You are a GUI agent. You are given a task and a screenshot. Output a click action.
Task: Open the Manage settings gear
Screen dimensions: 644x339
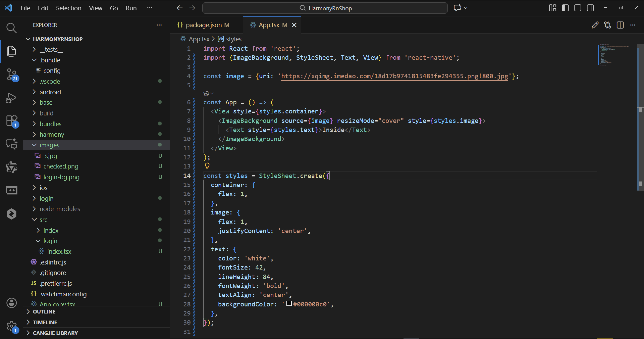[x=12, y=326]
